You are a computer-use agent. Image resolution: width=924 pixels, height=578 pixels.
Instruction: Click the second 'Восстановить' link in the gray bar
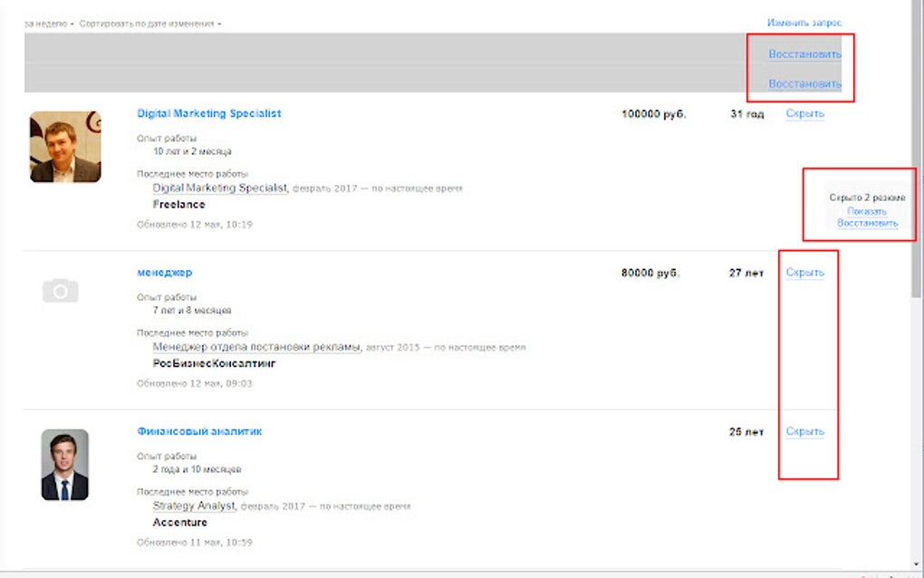804,83
